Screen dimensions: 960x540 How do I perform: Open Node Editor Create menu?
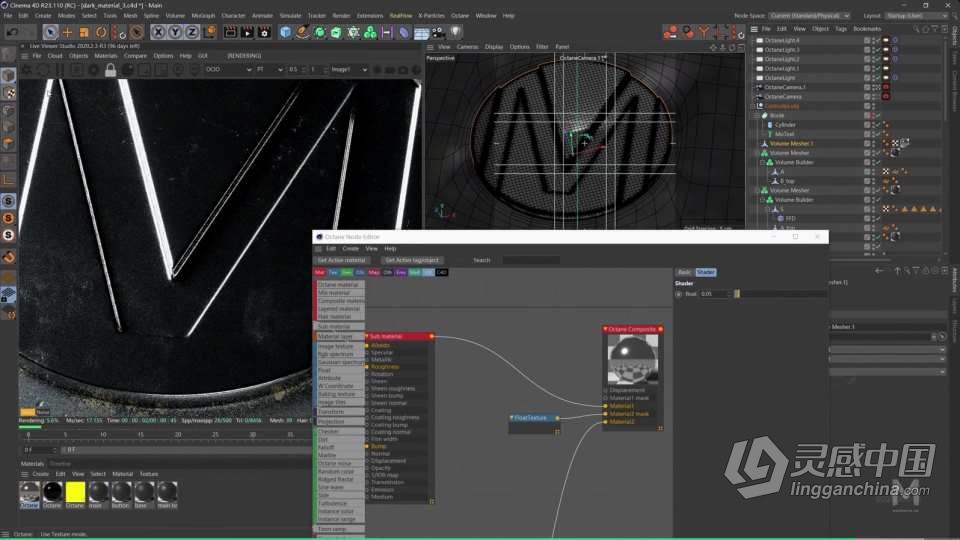point(350,249)
